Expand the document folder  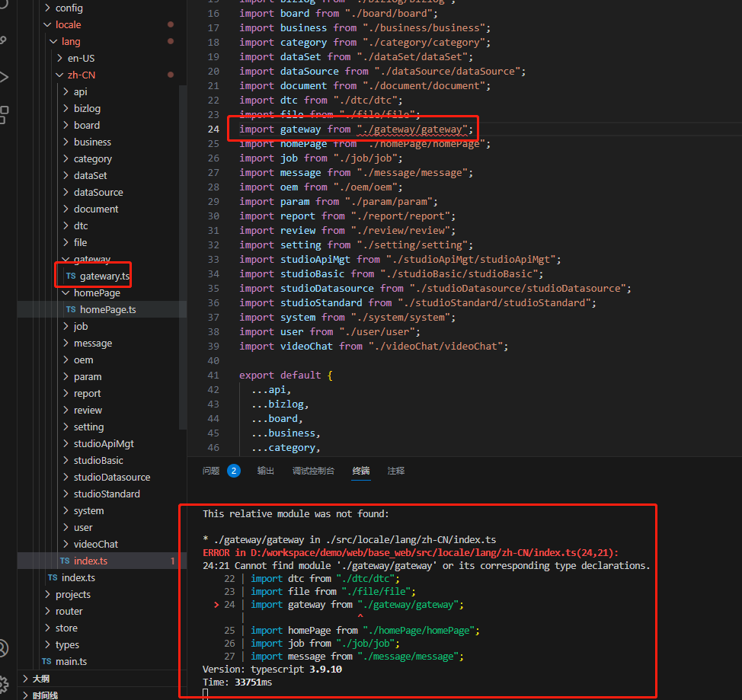(x=96, y=209)
